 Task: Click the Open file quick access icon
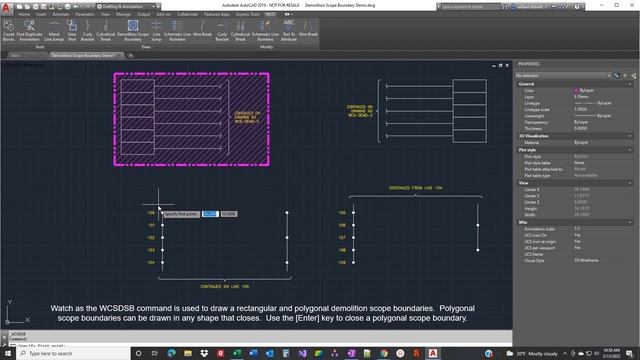coord(27,7)
